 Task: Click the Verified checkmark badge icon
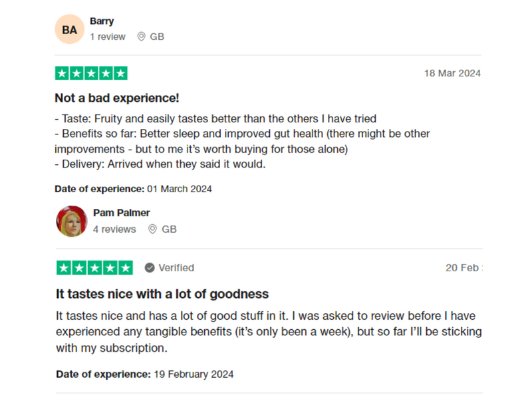tap(150, 267)
